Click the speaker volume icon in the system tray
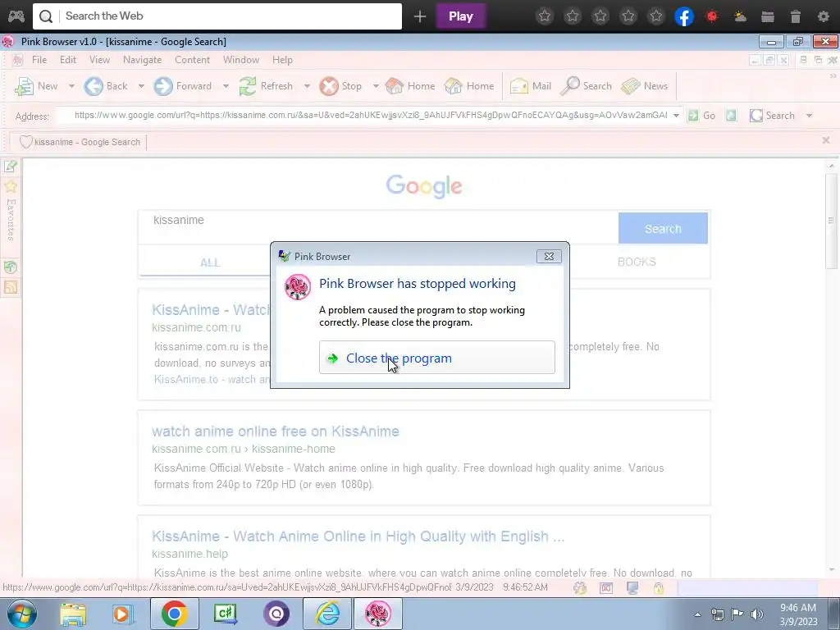The height and width of the screenshot is (630, 840). [x=756, y=614]
